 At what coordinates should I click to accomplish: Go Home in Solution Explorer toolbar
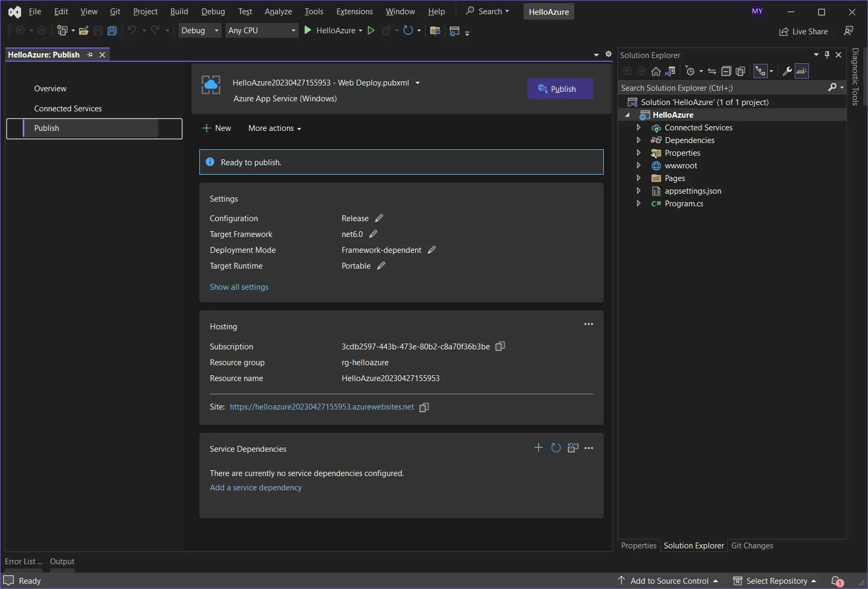coord(655,71)
